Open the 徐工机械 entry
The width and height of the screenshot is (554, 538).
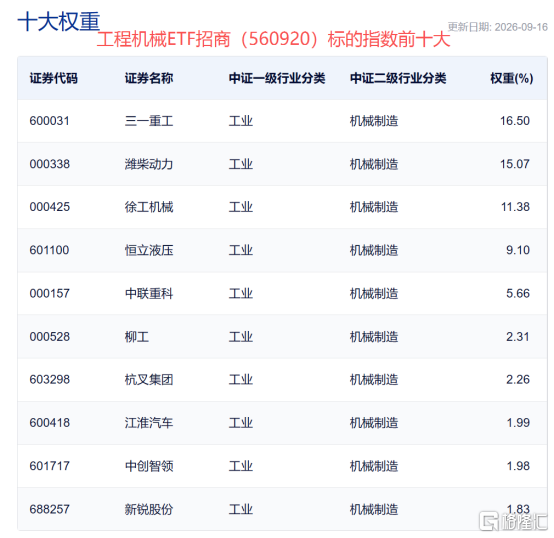pos(149,207)
